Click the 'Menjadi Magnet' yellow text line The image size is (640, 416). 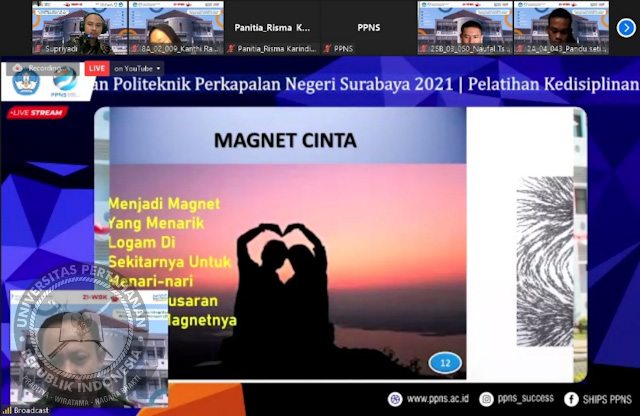pos(164,204)
